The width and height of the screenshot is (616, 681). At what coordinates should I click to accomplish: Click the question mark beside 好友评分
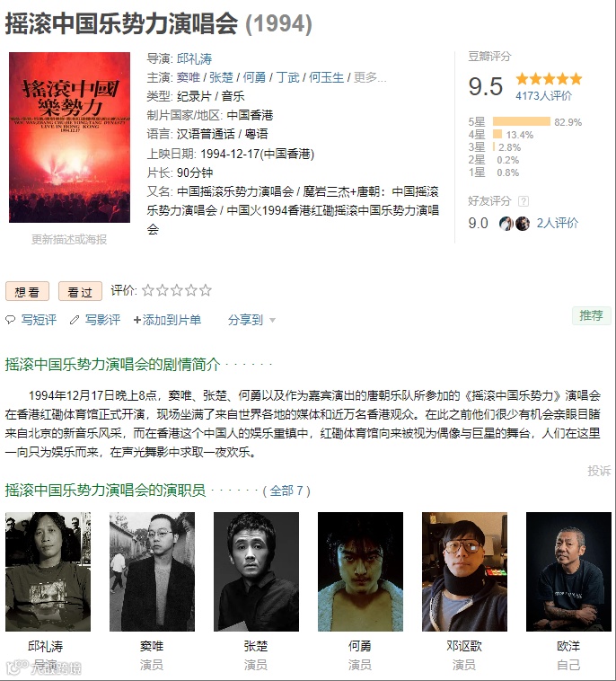(x=524, y=201)
